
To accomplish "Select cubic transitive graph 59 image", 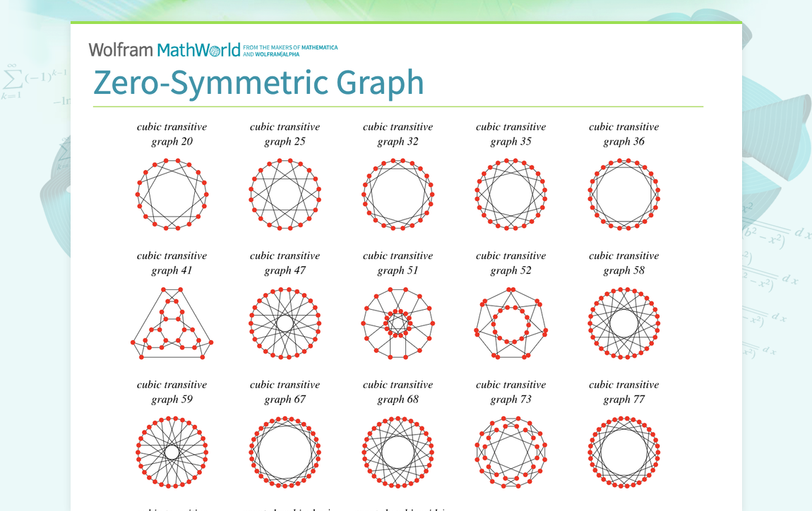I will point(172,452).
